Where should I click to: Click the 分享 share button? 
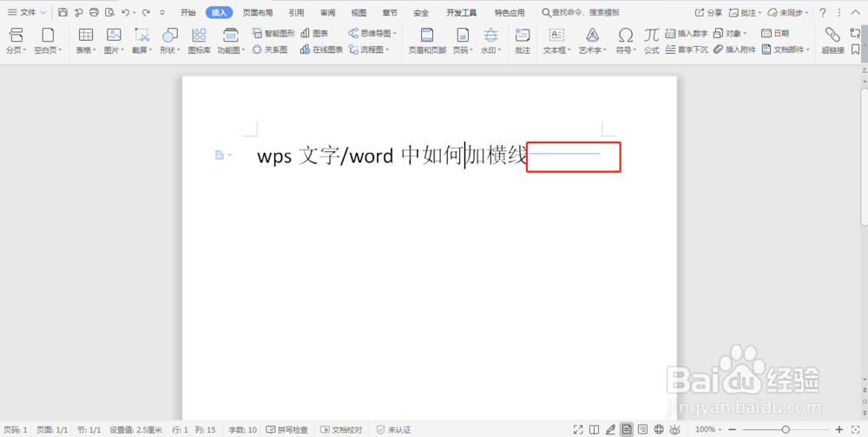point(708,13)
